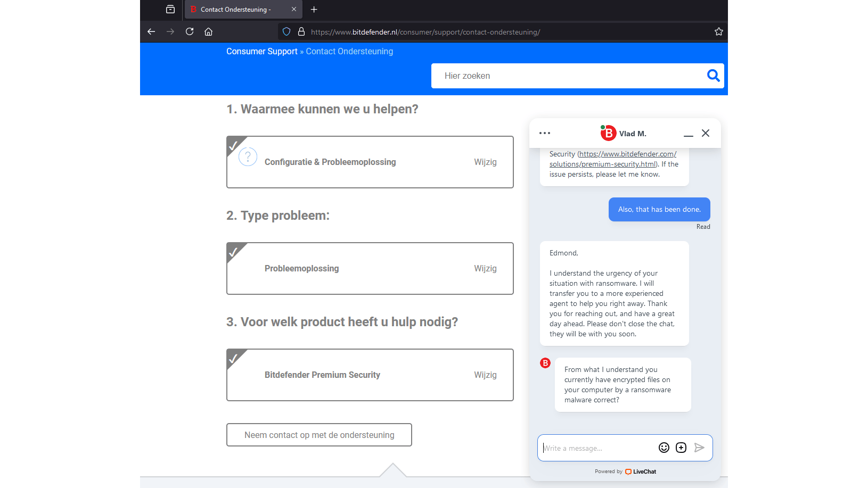This screenshot has height=488, width=868.
Task: Open the premium-security.html link in chat
Action: click(613, 159)
